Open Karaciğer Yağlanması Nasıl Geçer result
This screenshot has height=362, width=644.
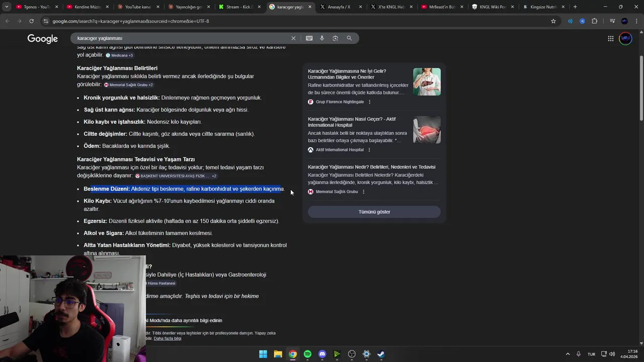(x=352, y=122)
